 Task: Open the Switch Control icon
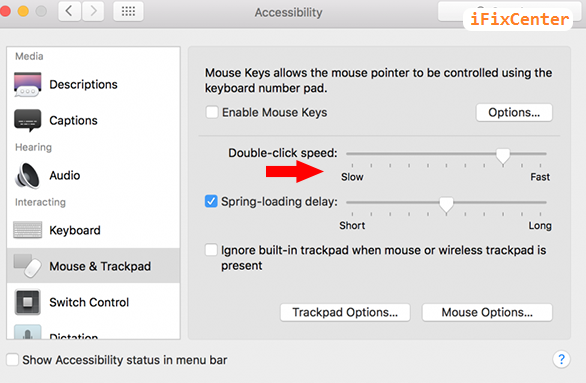click(28, 302)
